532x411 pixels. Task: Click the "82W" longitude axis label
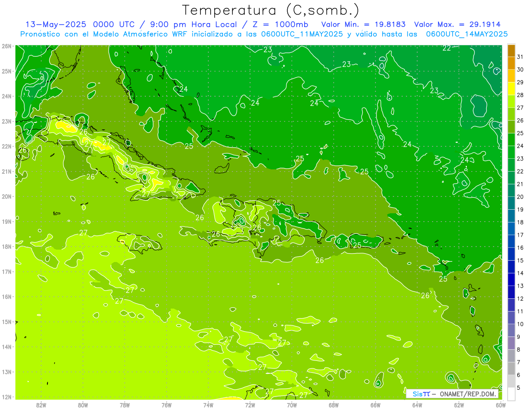(41, 405)
